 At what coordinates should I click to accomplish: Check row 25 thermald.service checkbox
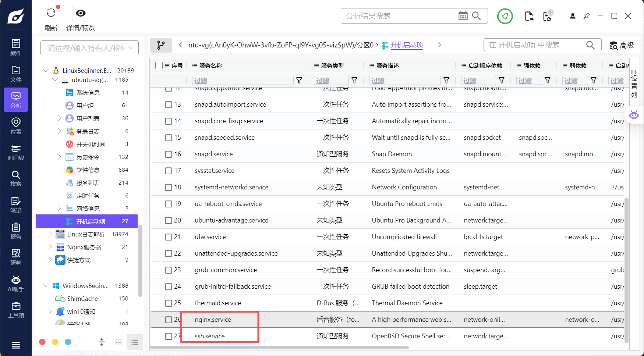pyautogui.click(x=169, y=303)
